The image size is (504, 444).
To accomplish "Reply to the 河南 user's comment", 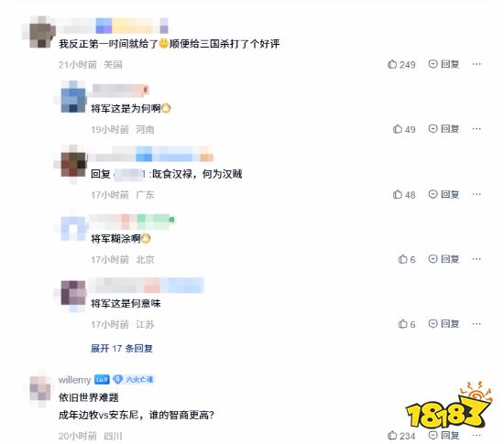I will tap(444, 129).
